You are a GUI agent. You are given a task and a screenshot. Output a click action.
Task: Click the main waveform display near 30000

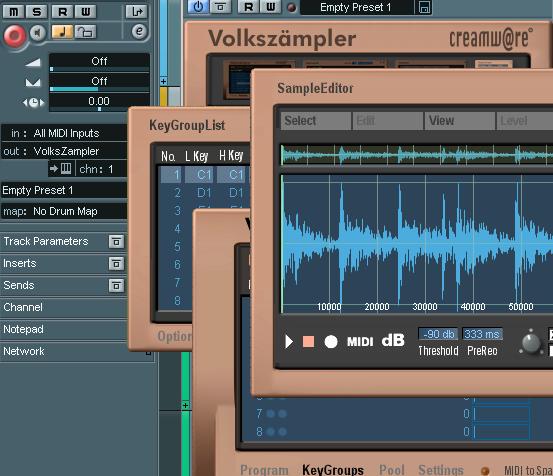click(425, 243)
